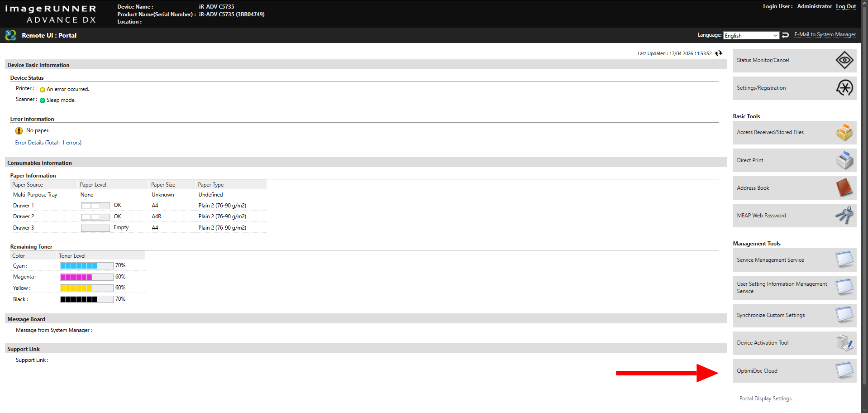Click the Cyan toner level bar
This screenshot has width=868, height=413.
click(86, 266)
